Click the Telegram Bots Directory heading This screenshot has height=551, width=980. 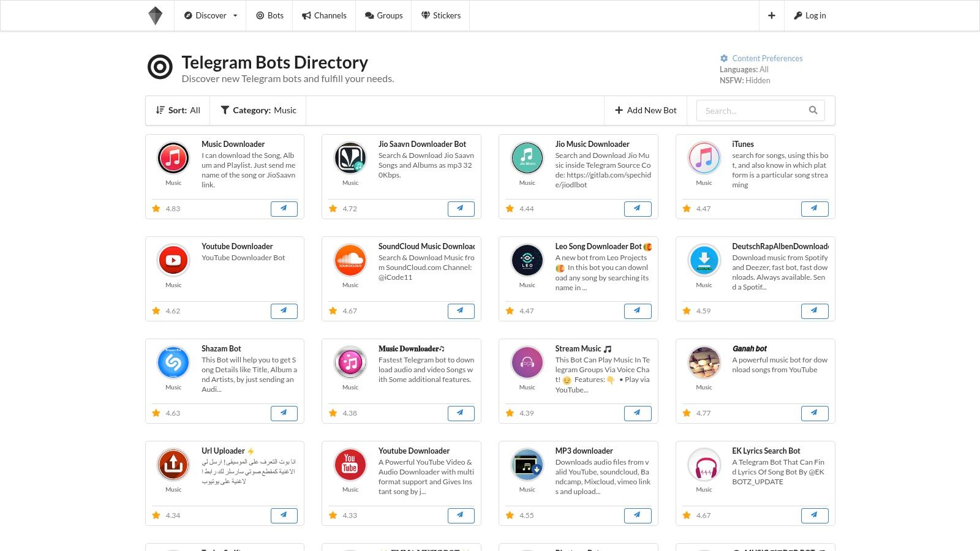pyautogui.click(x=274, y=62)
